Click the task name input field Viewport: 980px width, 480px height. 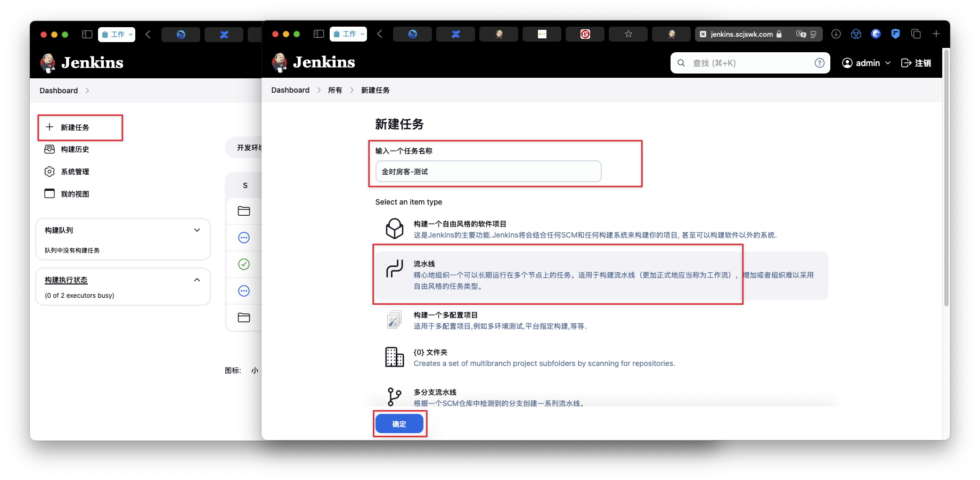click(488, 172)
